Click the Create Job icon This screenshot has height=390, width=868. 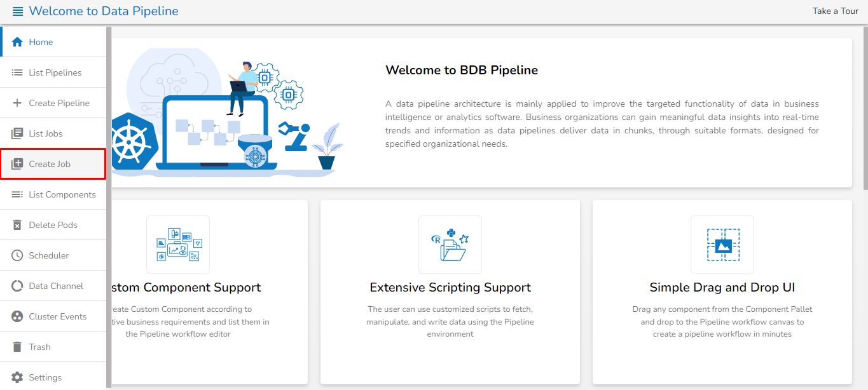(17, 164)
